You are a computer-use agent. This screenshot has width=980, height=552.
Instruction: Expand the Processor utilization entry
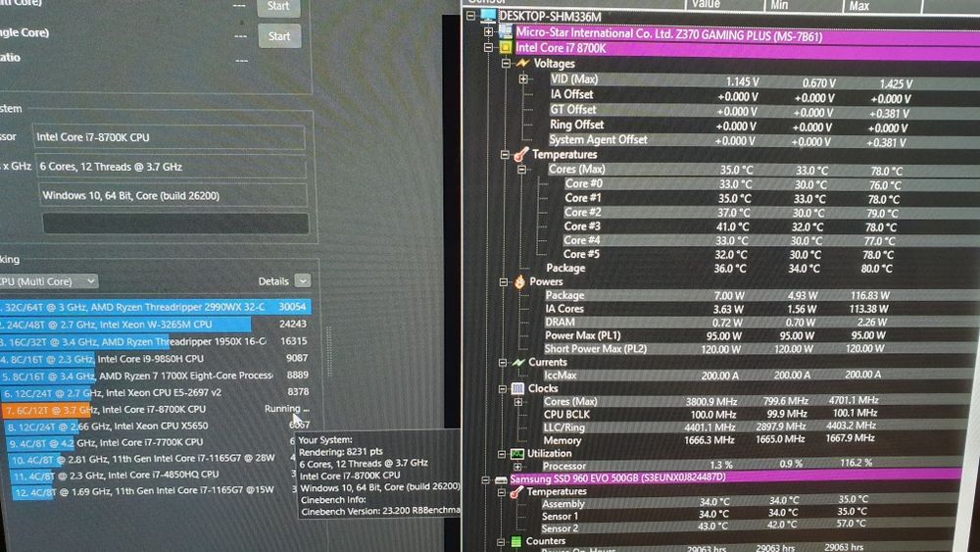pyautogui.click(x=517, y=467)
